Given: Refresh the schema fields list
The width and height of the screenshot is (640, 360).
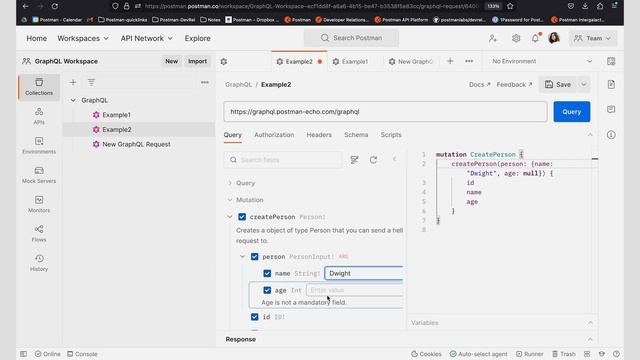Looking at the screenshot, I should (373, 160).
